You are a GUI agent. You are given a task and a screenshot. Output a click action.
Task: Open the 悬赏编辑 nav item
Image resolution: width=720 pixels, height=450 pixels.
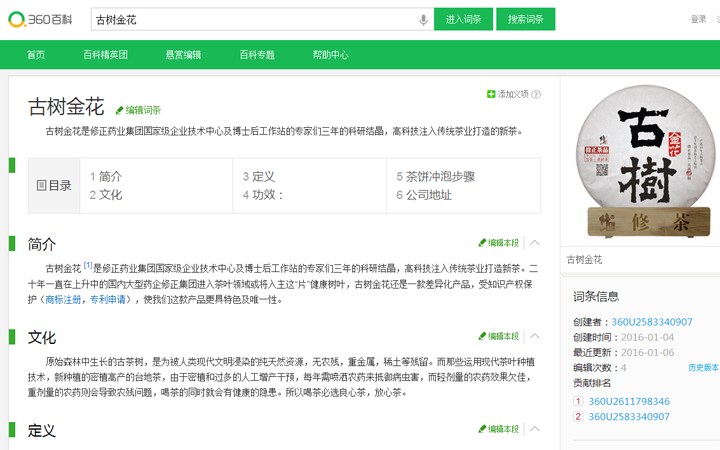pyautogui.click(x=183, y=55)
